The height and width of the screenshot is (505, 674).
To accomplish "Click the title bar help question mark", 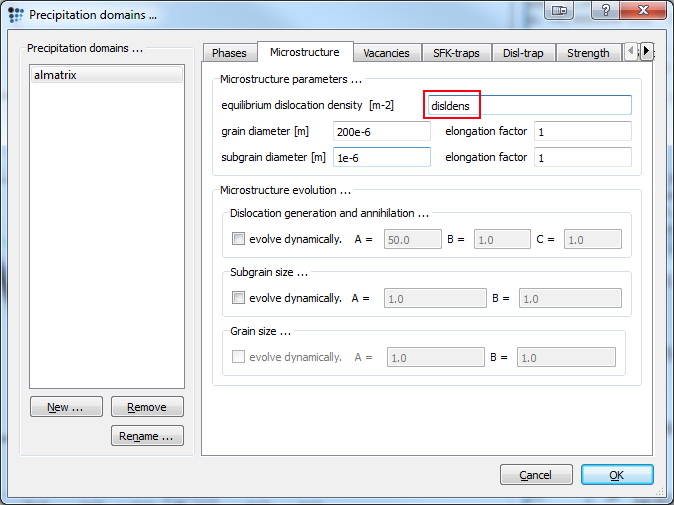I will click(605, 11).
